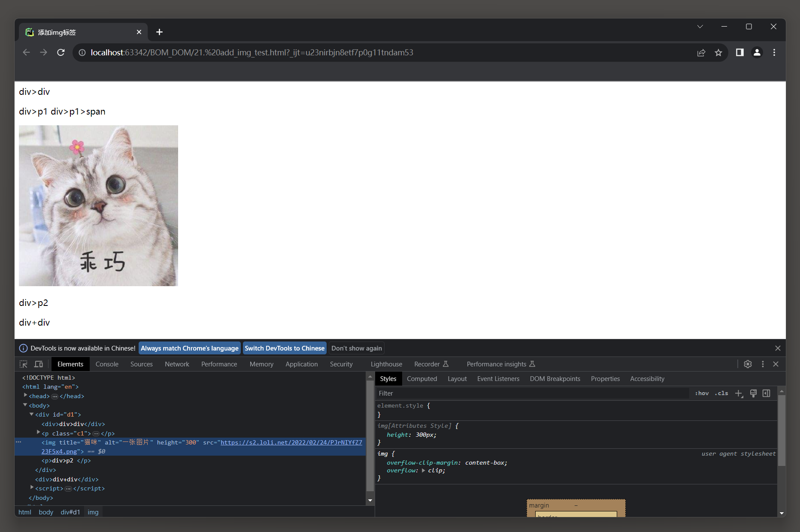This screenshot has width=800, height=532.
Task: Switch to the Computed pane
Action: [x=422, y=379]
